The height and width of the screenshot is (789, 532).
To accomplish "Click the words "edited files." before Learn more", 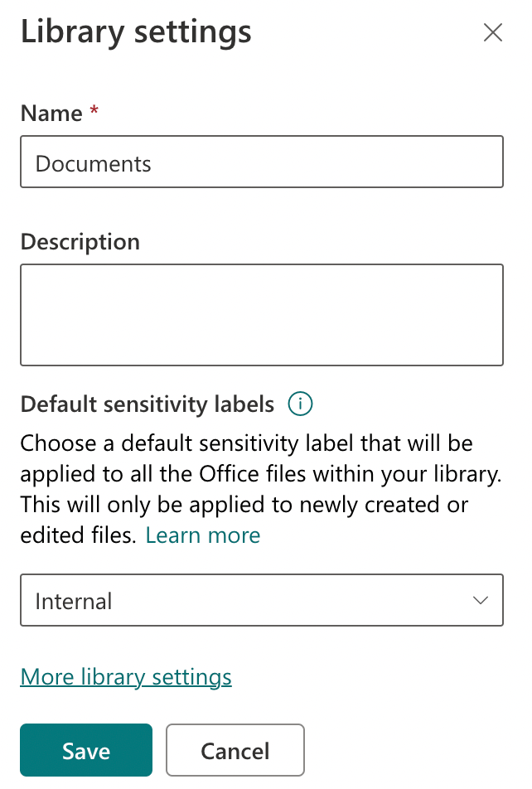I will click(x=80, y=535).
